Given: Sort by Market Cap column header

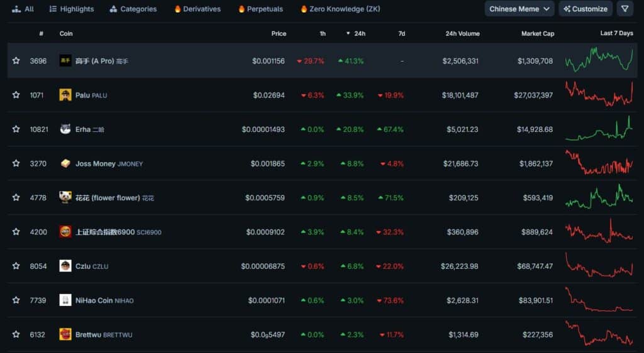Looking at the screenshot, I should [x=538, y=34].
